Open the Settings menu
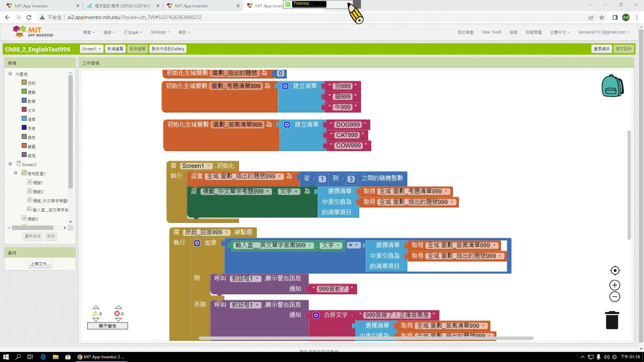The height and width of the screenshot is (362, 644). point(160,32)
